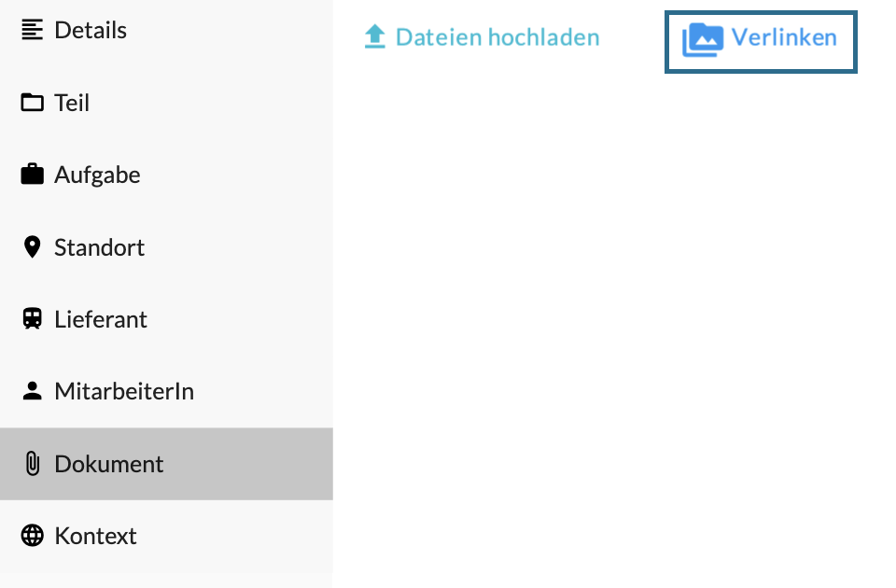Click the Verlinken image library icon
Screen dimensions: 896x588
703,39
